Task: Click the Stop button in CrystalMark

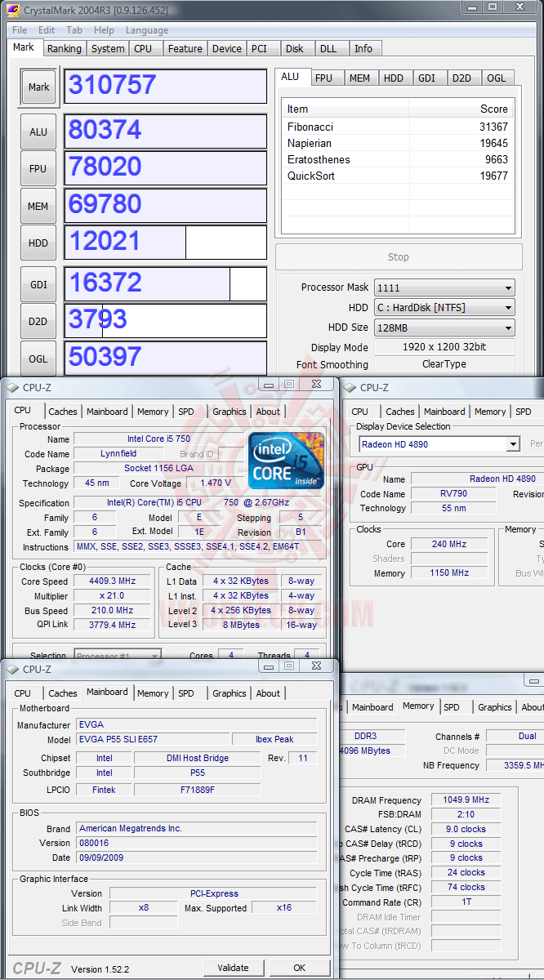Action: click(x=399, y=257)
